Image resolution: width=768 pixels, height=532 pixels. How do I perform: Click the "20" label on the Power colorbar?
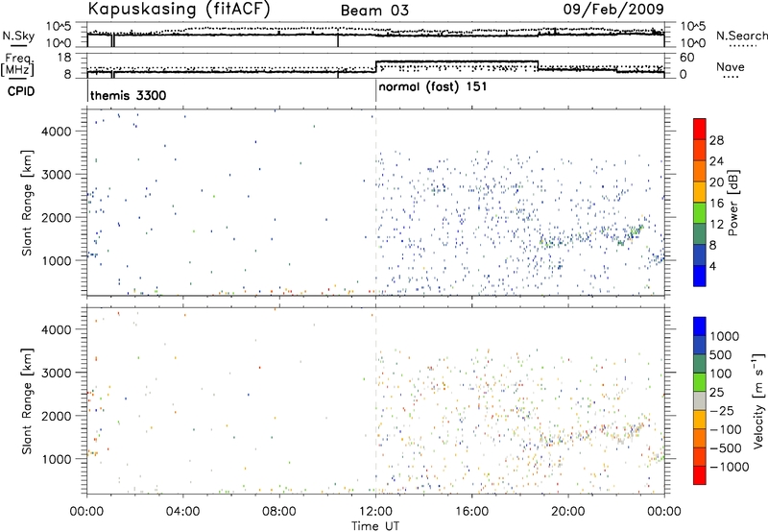[716, 182]
